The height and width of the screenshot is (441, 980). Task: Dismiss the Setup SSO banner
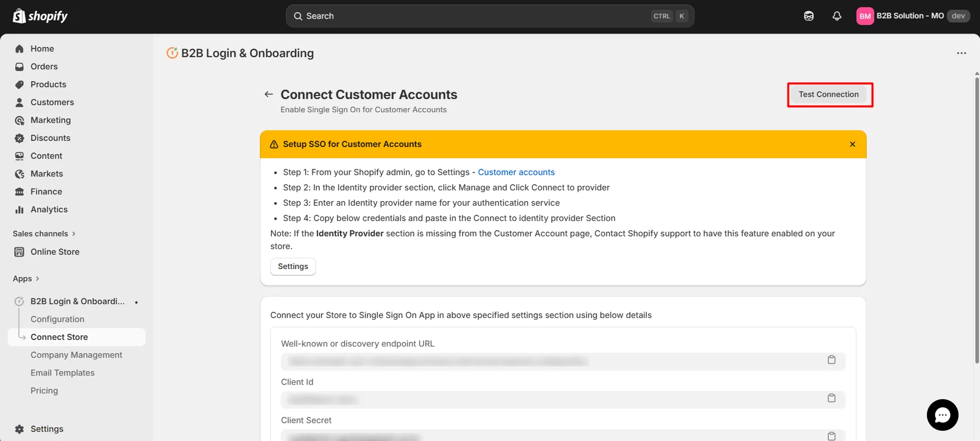click(x=852, y=144)
